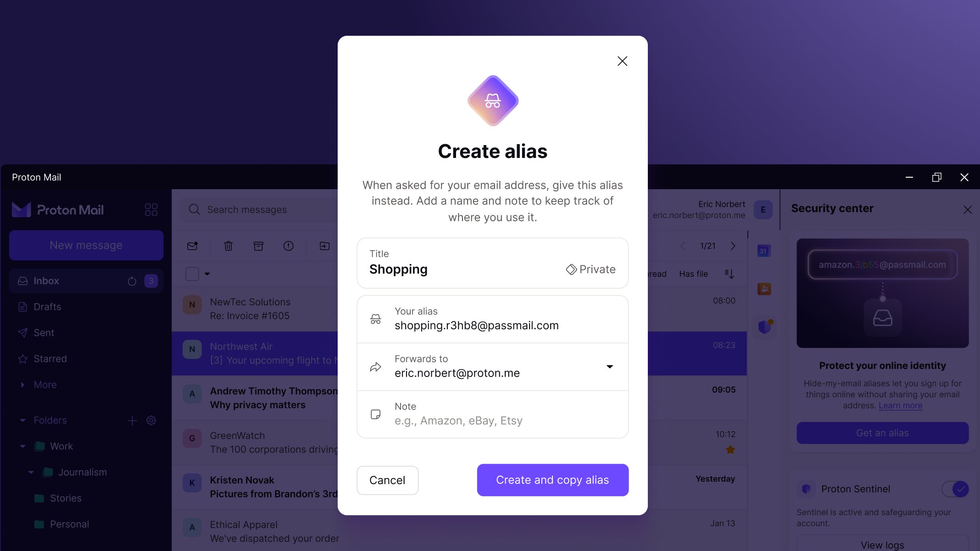Click the security center alias envelope icon
980x551 pixels.
pos(882,317)
